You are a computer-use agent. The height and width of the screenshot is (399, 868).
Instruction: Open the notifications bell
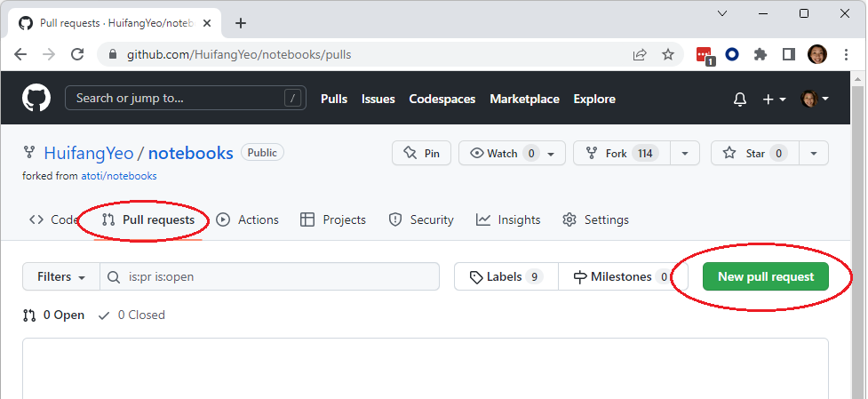click(739, 99)
